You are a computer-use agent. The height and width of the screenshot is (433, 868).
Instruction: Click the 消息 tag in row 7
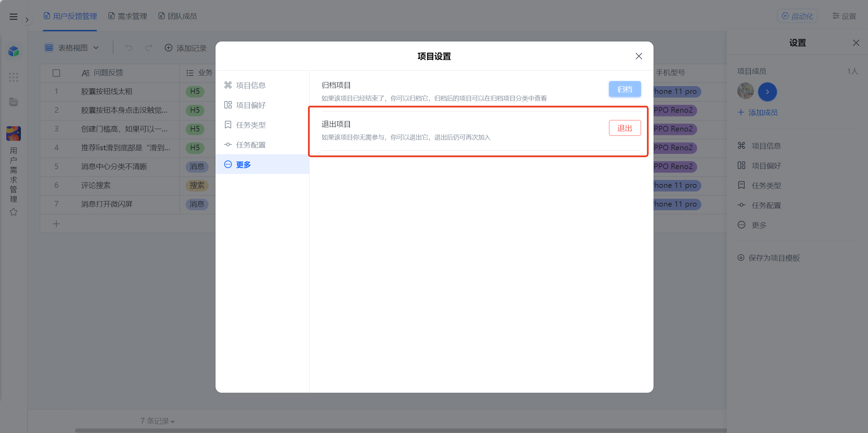197,204
